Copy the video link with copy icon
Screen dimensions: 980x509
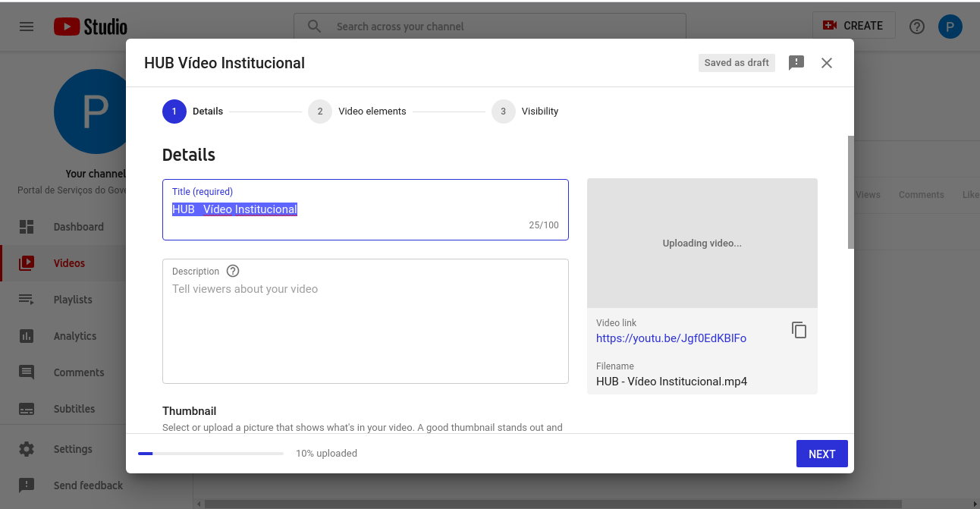pyautogui.click(x=799, y=330)
